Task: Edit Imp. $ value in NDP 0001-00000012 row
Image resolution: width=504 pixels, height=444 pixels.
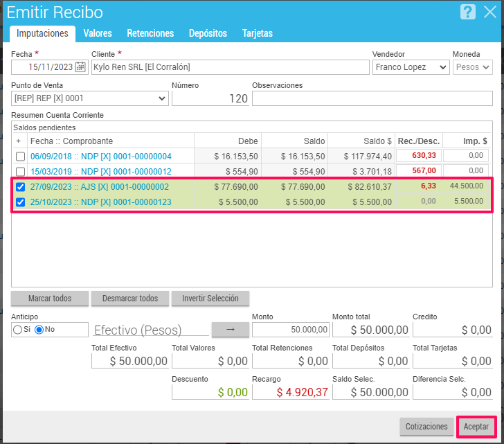Action: [466, 170]
